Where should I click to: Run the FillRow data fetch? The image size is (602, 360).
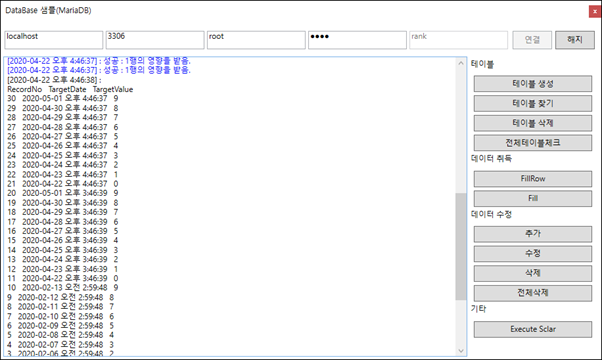coord(533,179)
